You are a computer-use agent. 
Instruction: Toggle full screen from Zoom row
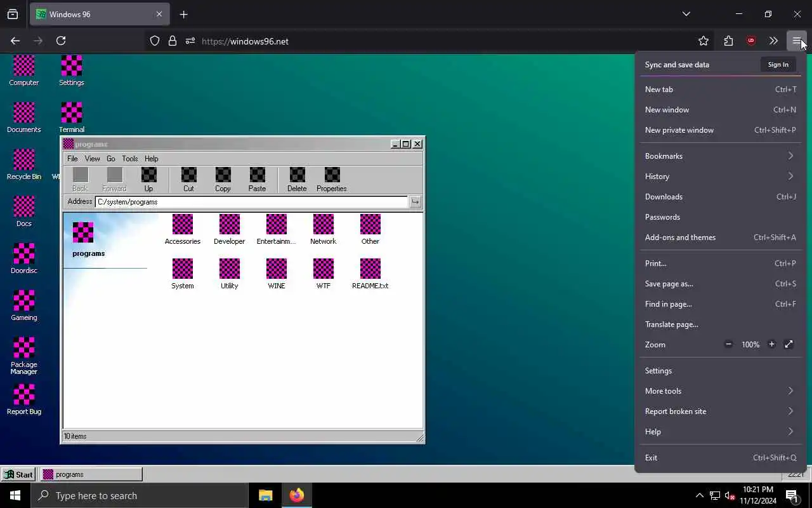click(789, 344)
